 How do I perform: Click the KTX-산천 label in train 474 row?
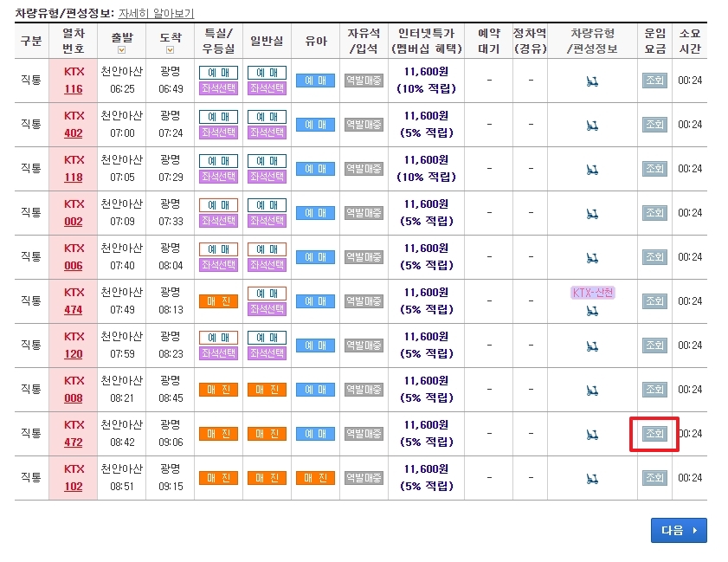(x=592, y=294)
